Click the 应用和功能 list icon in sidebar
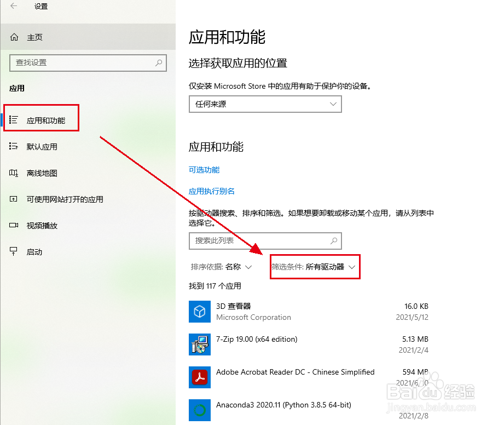This screenshot has height=425, width=504. click(13, 120)
